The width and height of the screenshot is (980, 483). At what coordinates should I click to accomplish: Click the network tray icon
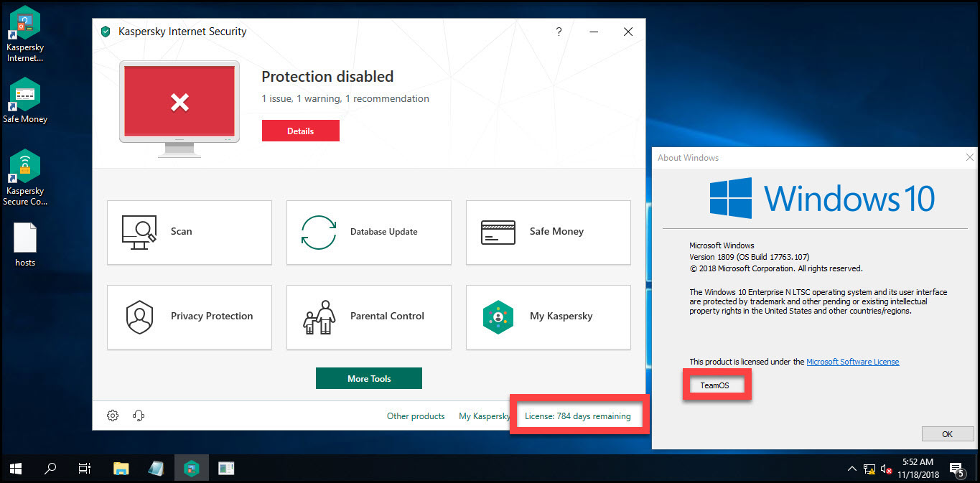pyautogui.click(x=869, y=469)
